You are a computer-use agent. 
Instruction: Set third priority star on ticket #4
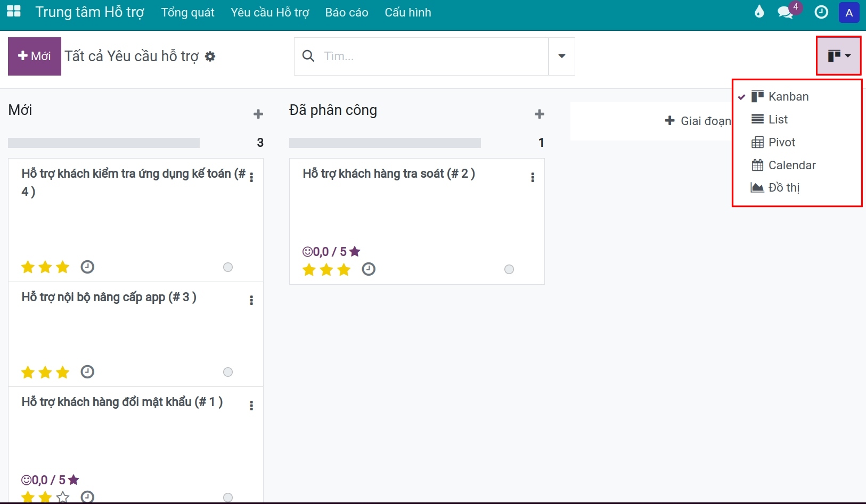63,267
